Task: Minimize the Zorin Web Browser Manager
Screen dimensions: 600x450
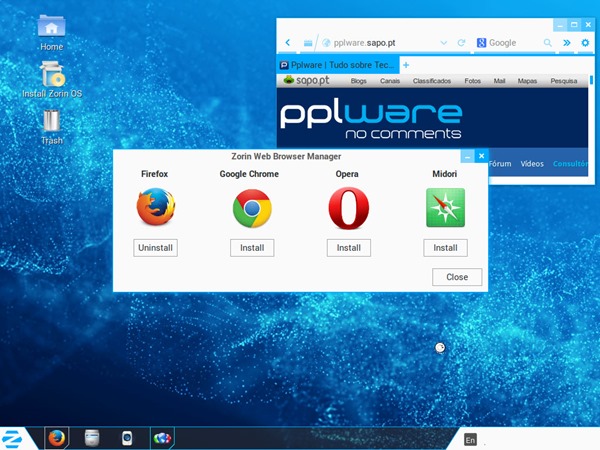Action: pyautogui.click(x=467, y=156)
